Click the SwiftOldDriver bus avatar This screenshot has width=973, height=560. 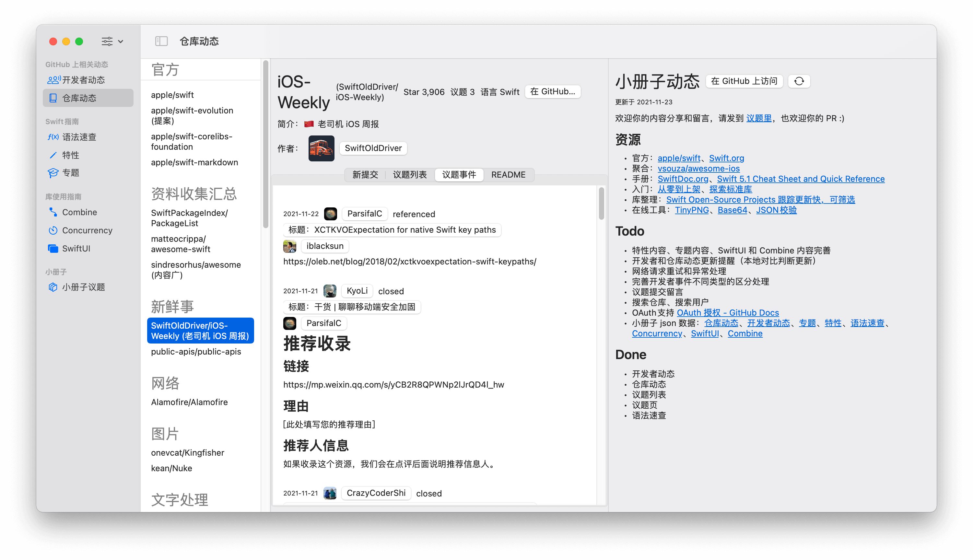click(x=321, y=148)
